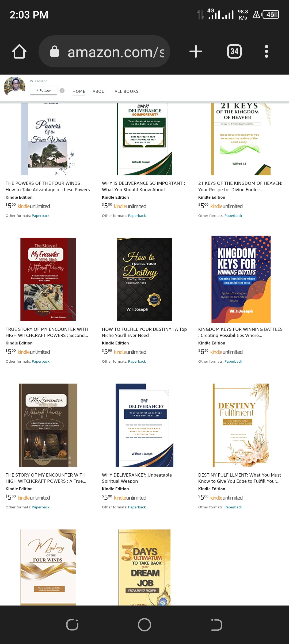Open a new tab with plus icon

(196, 51)
